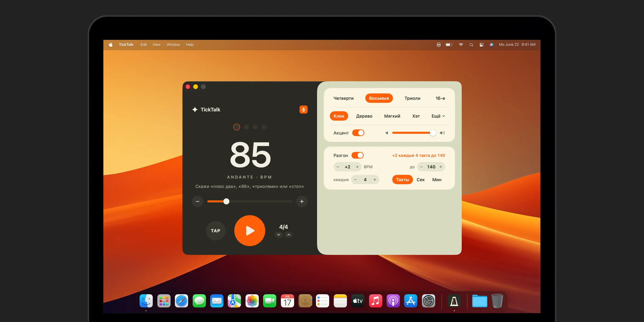644x322 pixels.
Task: Select Четверти subdivision
Action: tap(343, 98)
